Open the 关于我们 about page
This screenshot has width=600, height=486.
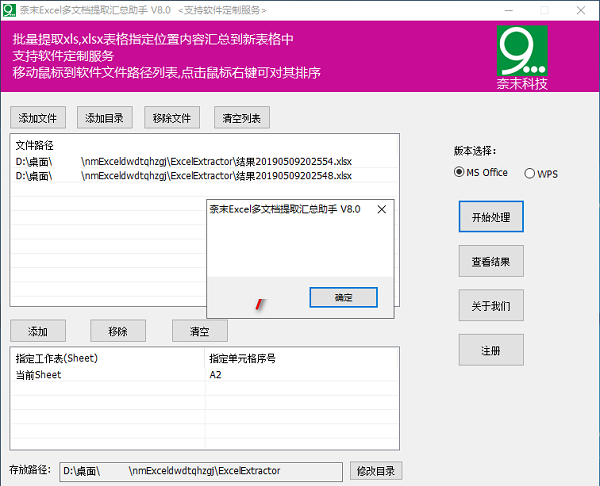pos(491,305)
